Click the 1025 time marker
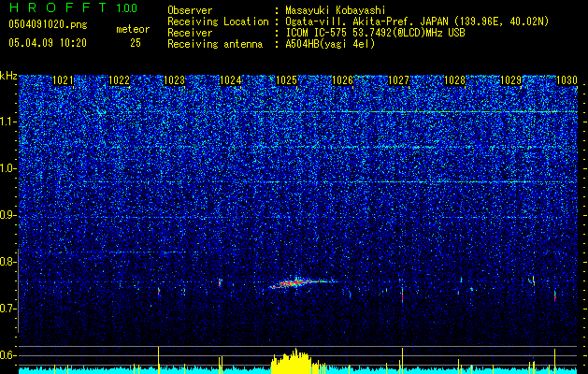This screenshot has height=374, width=588. [286, 80]
